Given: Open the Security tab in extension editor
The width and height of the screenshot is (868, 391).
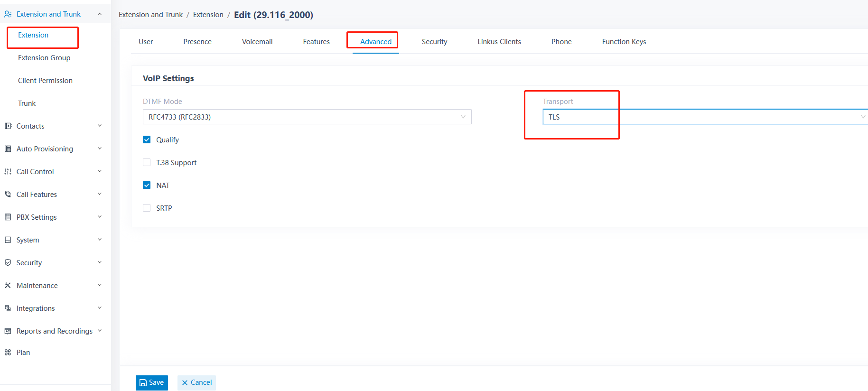Looking at the screenshot, I should tap(435, 42).
